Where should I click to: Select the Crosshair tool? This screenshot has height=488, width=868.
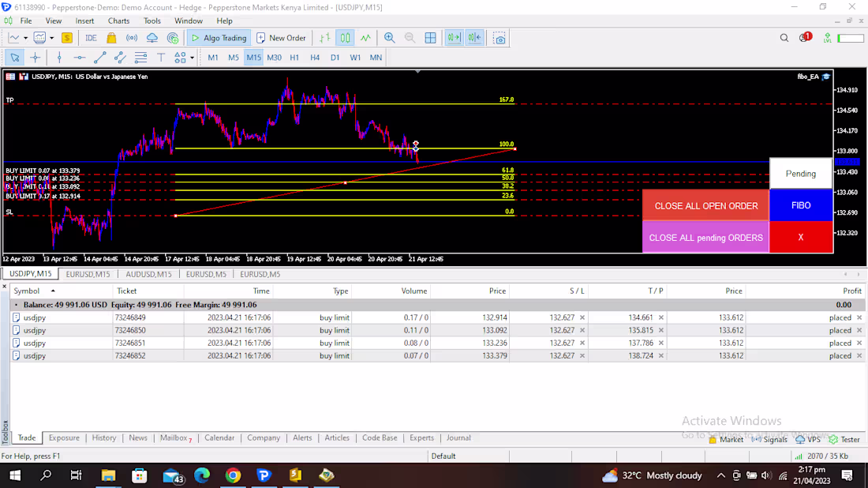coord(35,57)
